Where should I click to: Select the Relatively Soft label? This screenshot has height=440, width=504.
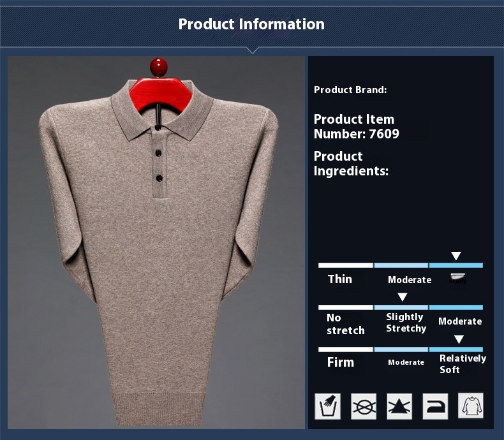[462, 363]
